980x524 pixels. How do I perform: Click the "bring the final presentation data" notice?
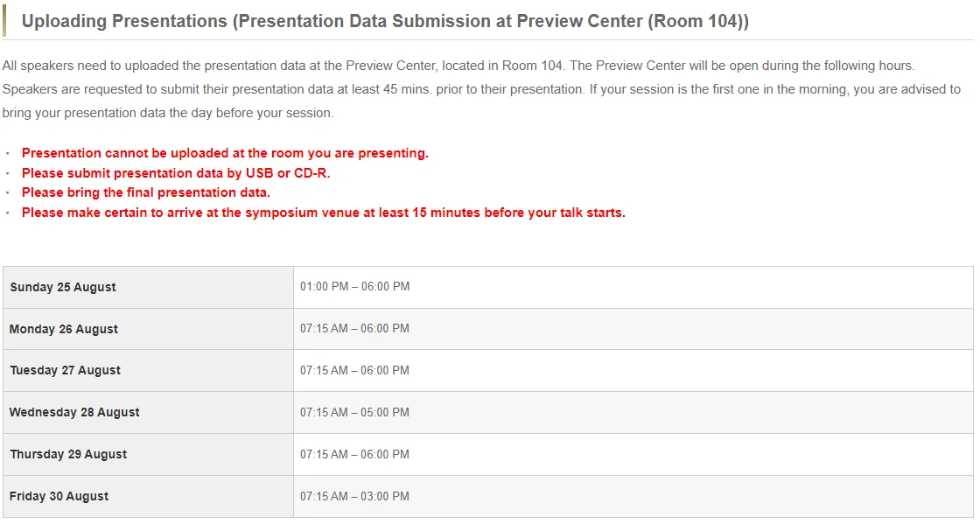coord(146,192)
